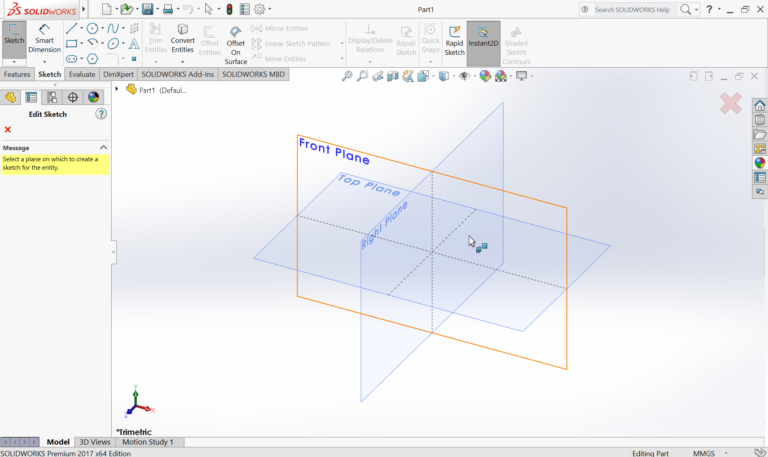Viewport: 768px width, 457px height.
Task: Click Convert Entities tool
Action: pyautogui.click(x=182, y=39)
